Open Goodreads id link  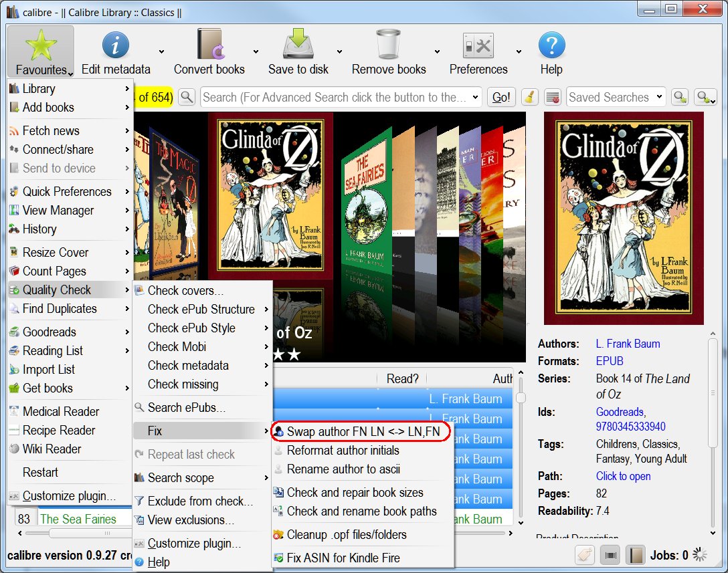pyautogui.click(x=620, y=412)
